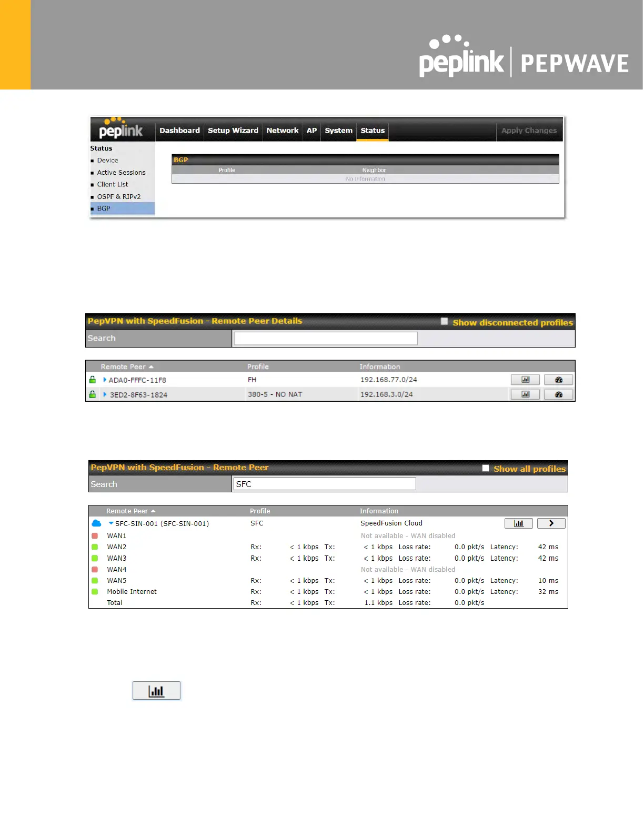Click the 192.168.77.0/24 information cell

388,380
